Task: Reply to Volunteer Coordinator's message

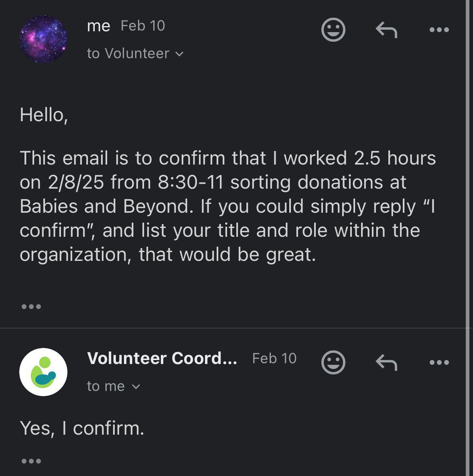Action: pos(386,362)
